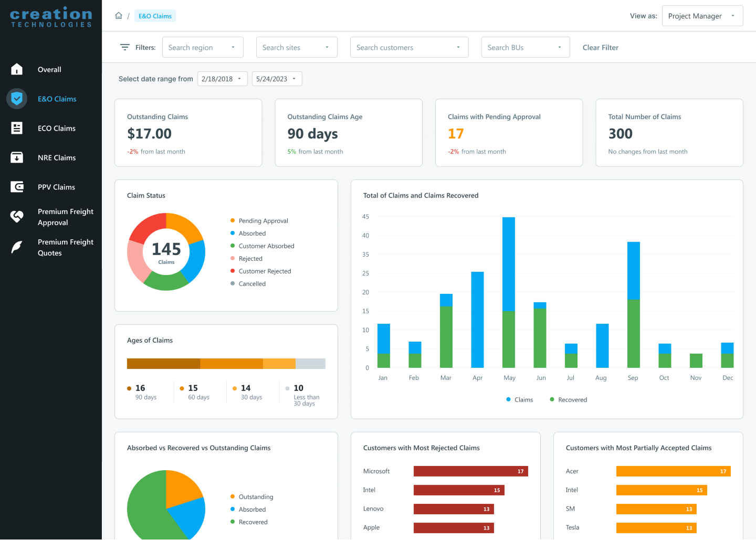The image size is (756, 540).
Task: Open Premium Freight Quotes feather icon
Action: tap(17, 247)
